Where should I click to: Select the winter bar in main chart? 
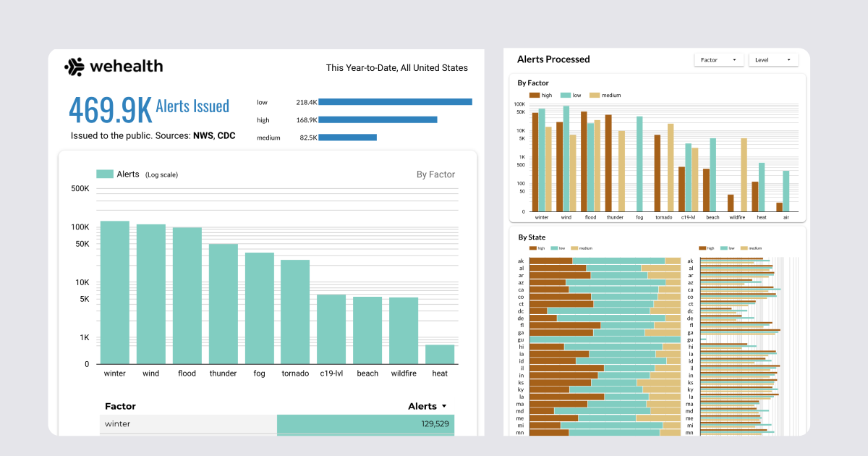(114, 292)
